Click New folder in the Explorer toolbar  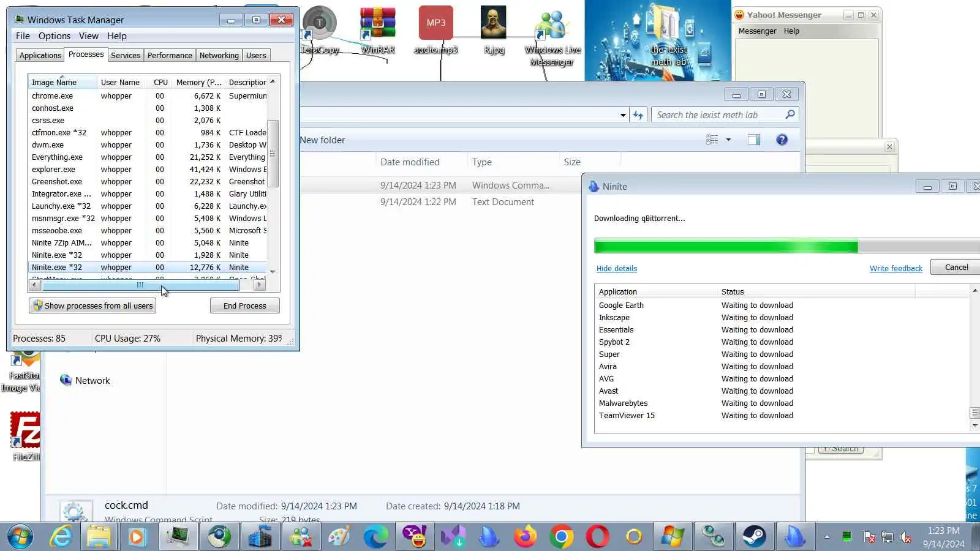click(322, 140)
